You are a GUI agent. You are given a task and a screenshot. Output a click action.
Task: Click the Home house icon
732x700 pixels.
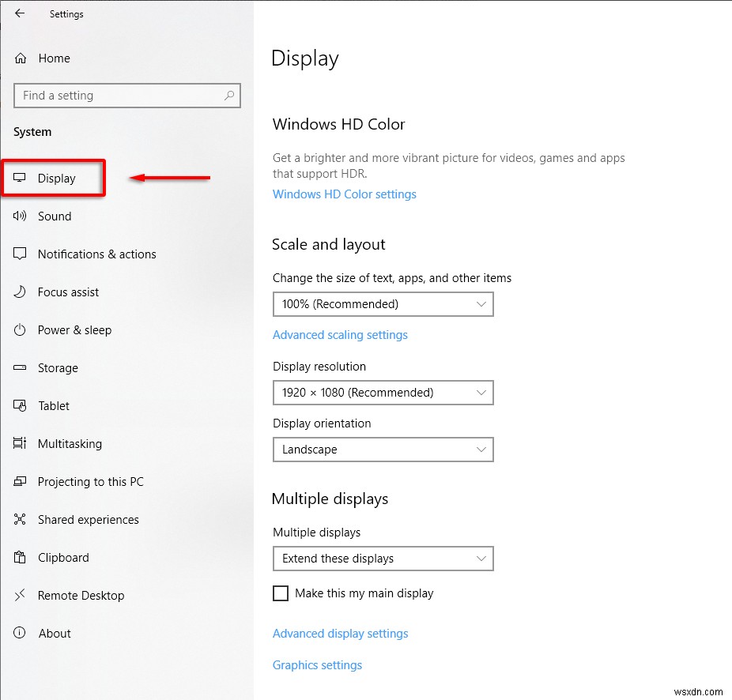point(21,58)
